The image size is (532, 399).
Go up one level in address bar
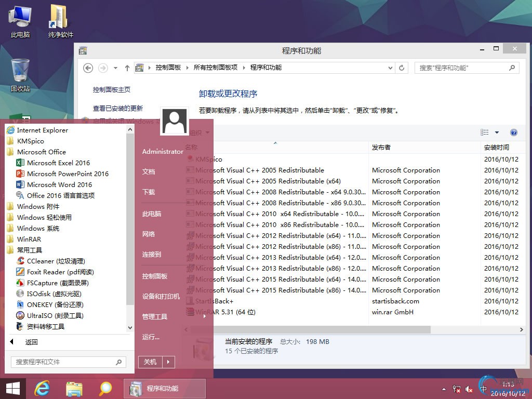click(127, 68)
